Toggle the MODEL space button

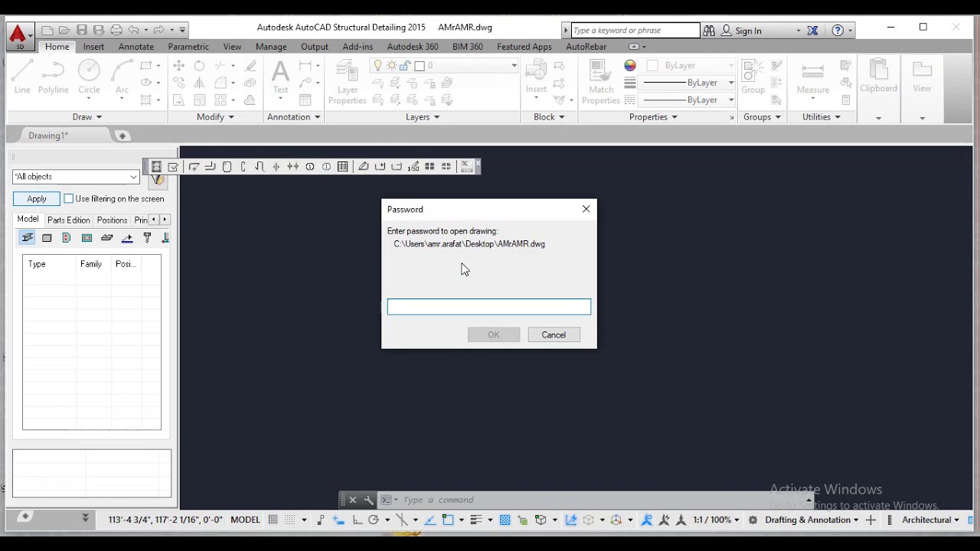pos(245,520)
